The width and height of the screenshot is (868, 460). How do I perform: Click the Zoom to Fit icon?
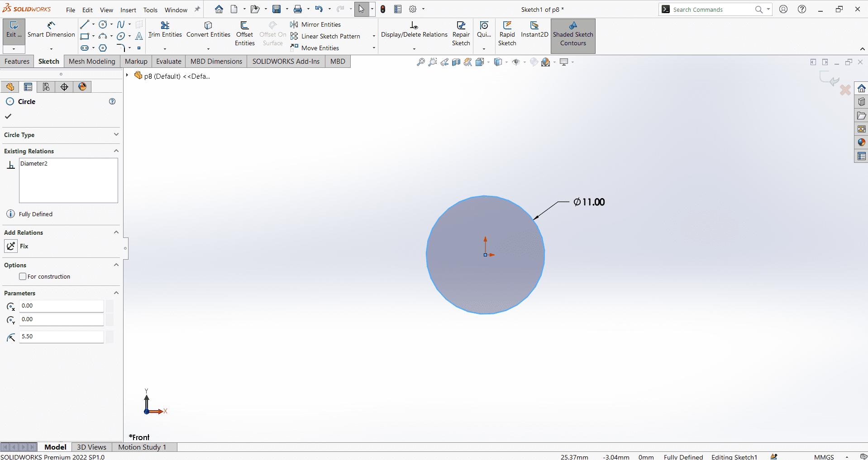[x=421, y=62]
